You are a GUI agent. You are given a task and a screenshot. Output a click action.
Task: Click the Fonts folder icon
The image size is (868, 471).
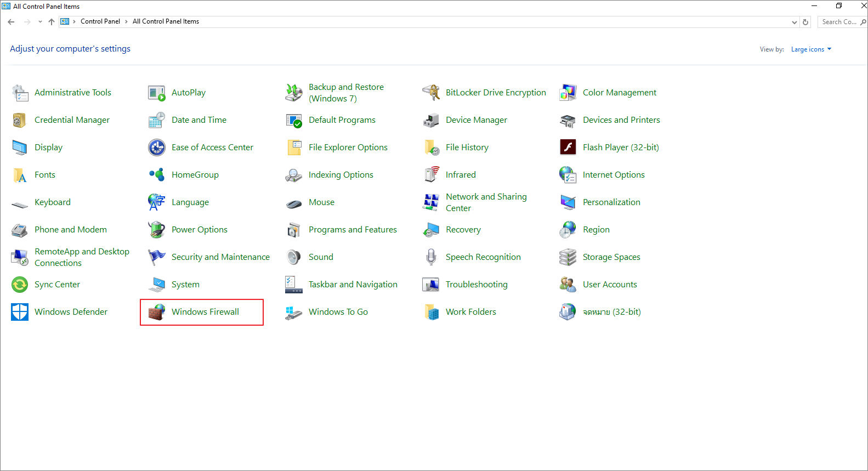pyautogui.click(x=20, y=175)
